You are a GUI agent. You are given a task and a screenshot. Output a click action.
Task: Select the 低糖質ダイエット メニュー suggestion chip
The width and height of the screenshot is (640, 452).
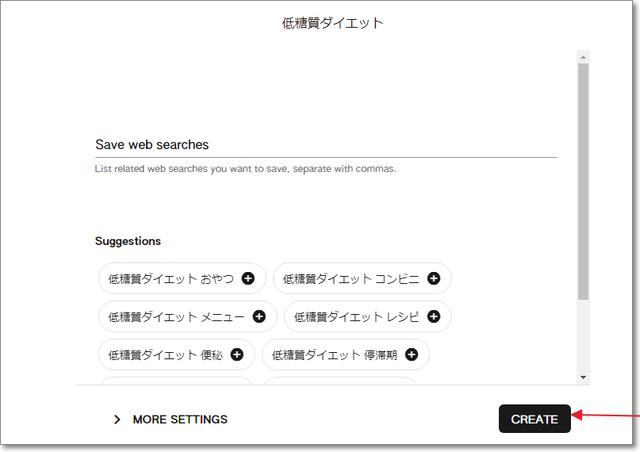point(176,317)
